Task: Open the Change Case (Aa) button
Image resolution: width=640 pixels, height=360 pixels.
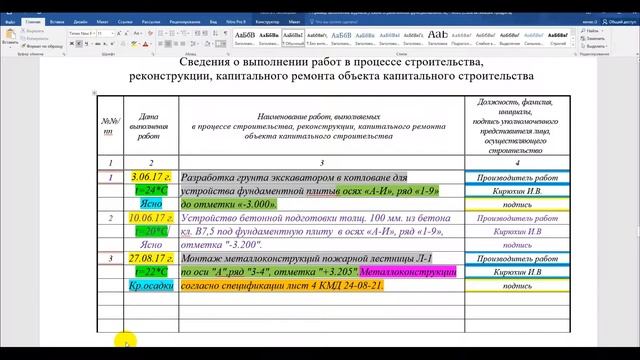Action: pos(138,33)
